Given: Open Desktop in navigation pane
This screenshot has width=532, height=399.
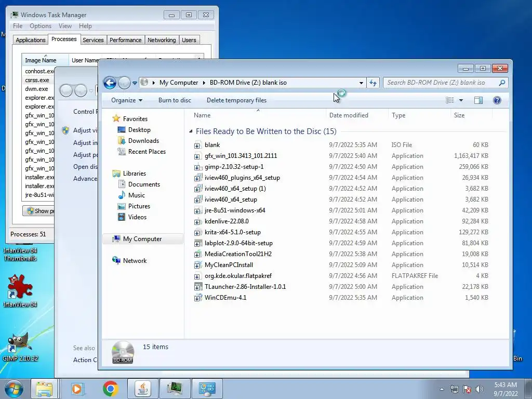Looking at the screenshot, I should point(139,129).
